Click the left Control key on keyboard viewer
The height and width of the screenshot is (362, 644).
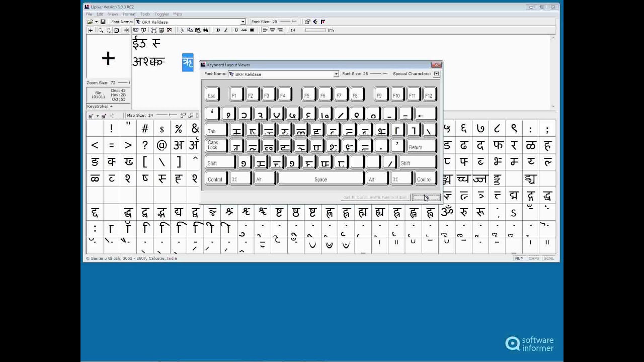point(215,179)
